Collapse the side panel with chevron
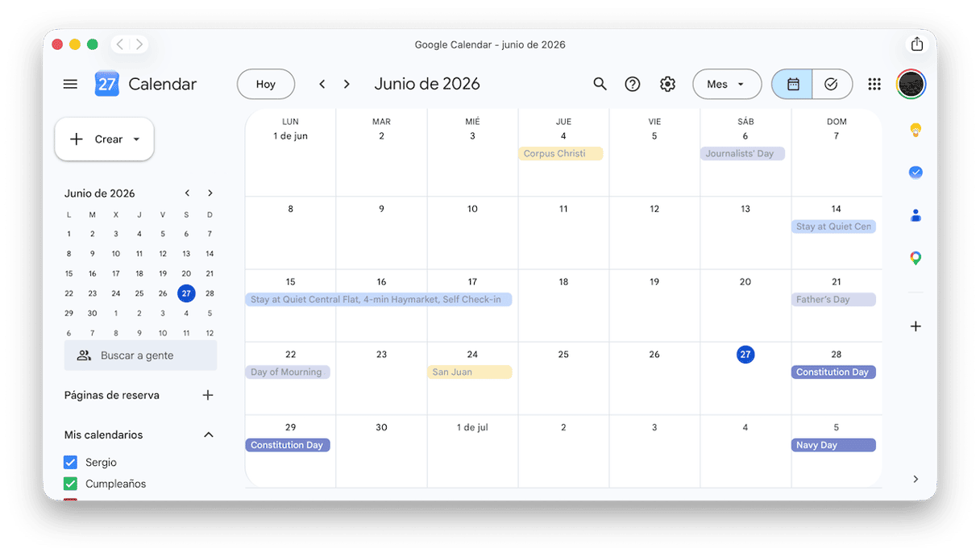This screenshot has width=980, height=557. [x=916, y=479]
